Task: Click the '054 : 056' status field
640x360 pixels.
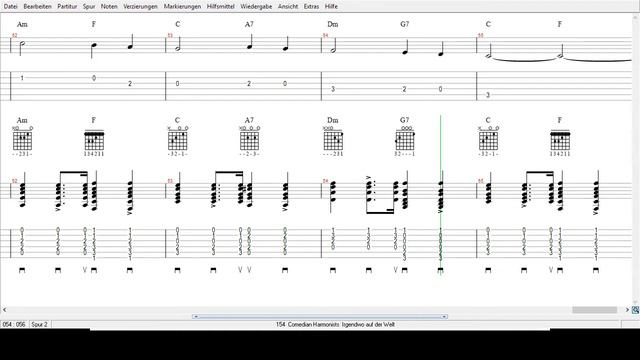Action: click(x=14, y=324)
